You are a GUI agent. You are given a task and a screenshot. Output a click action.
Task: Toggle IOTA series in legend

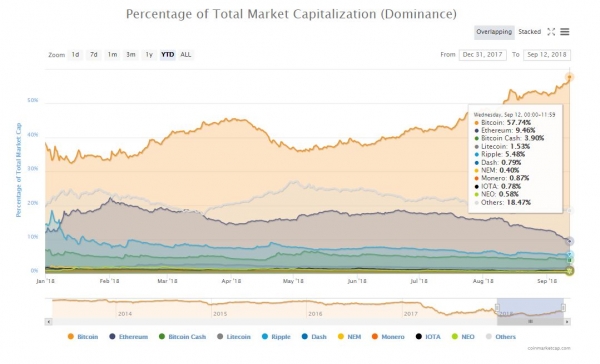pos(428,337)
